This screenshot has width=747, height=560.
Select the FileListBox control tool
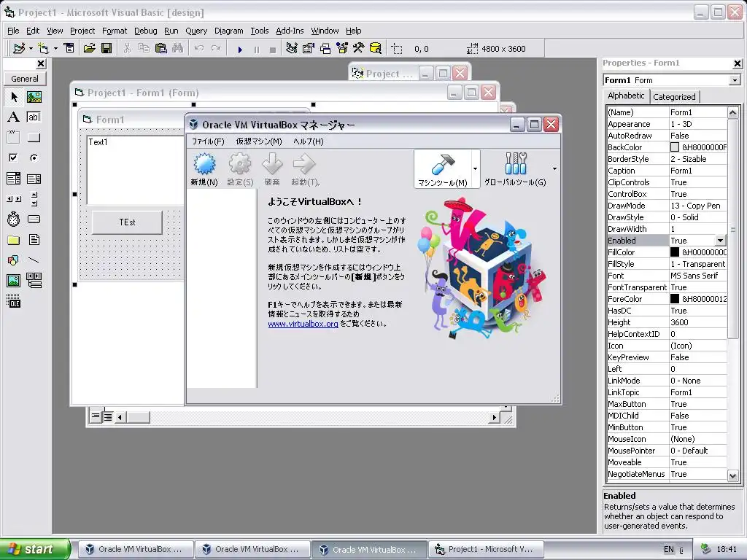click(34, 239)
